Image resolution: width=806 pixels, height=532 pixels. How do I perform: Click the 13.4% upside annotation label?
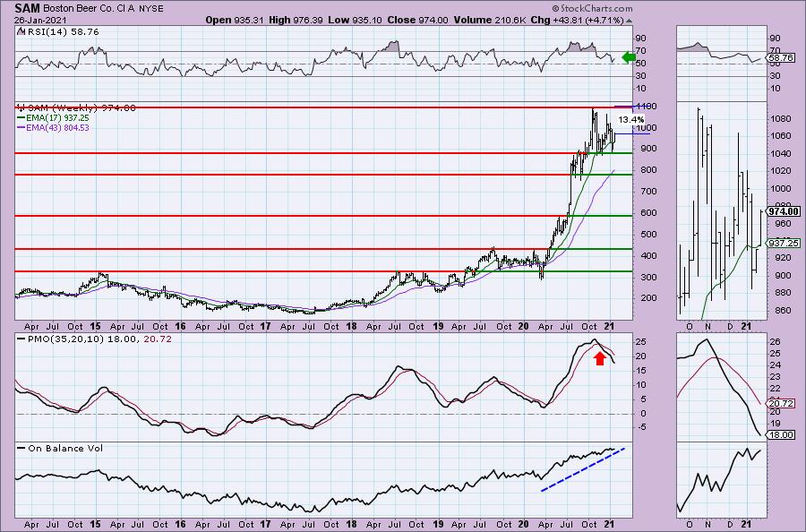tap(630, 120)
